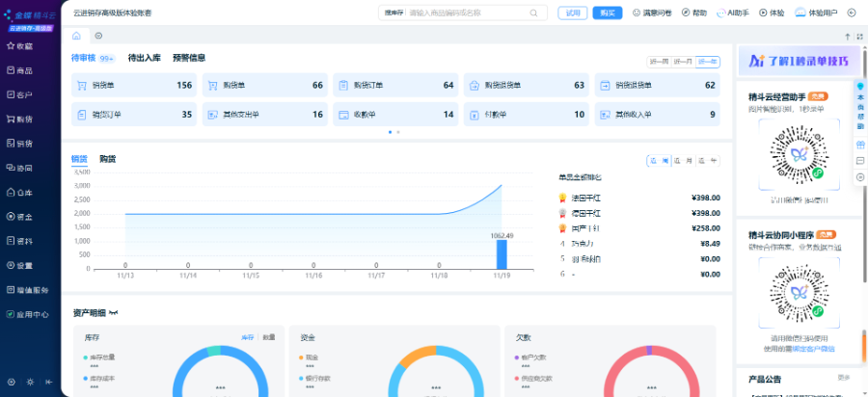Open the 商品 products module in sidebar

click(x=19, y=70)
